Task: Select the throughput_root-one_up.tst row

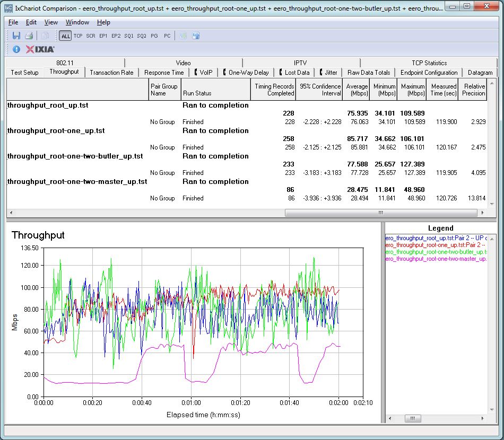Action: (x=247, y=131)
